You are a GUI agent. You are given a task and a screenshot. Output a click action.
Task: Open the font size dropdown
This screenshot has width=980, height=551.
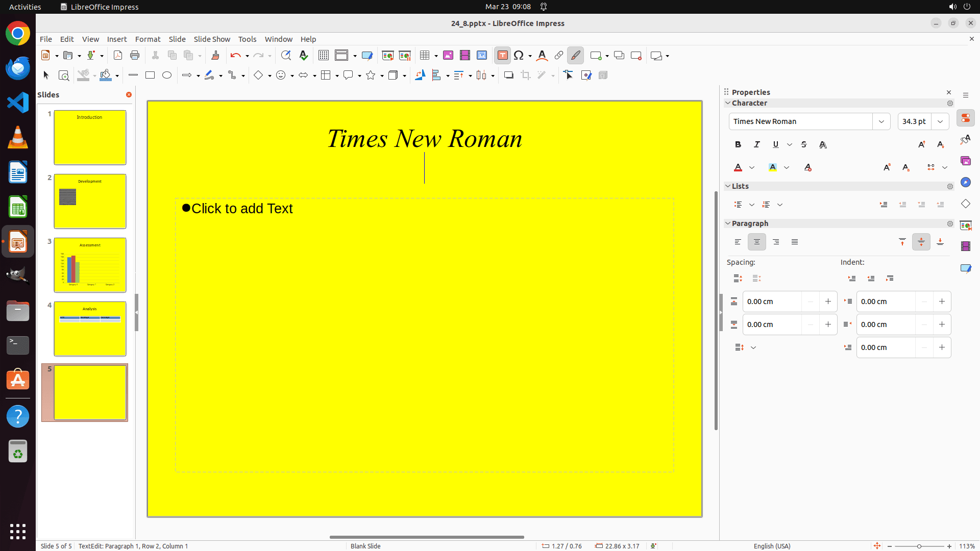(940, 121)
